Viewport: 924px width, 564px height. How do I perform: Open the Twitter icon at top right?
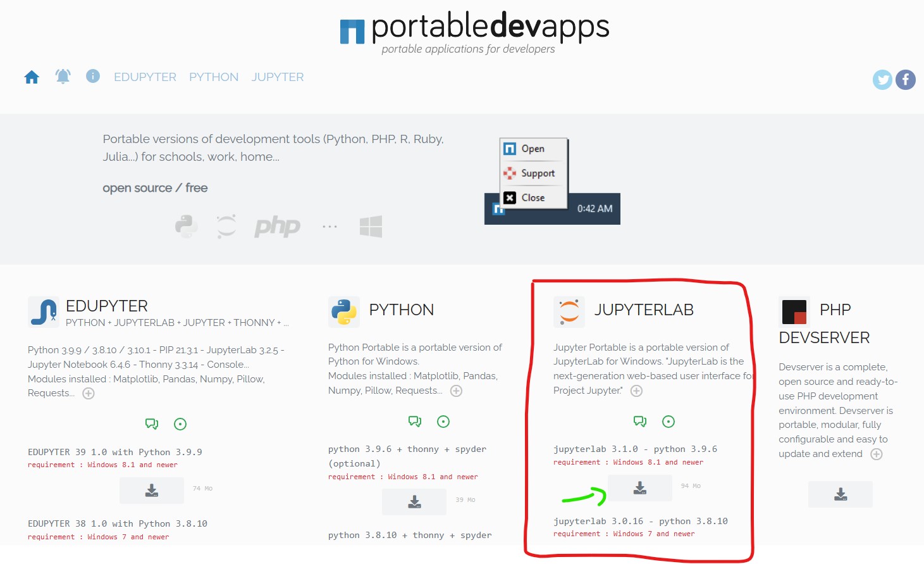[x=882, y=80]
